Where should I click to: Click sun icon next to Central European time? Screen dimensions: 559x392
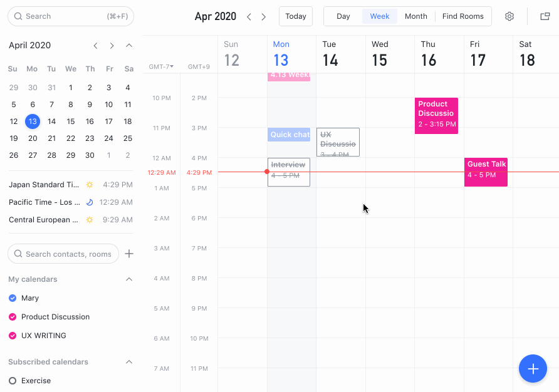tap(90, 220)
